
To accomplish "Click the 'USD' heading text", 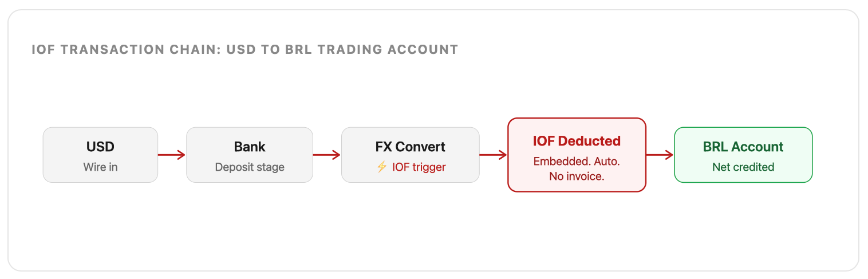I will point(100,147).
